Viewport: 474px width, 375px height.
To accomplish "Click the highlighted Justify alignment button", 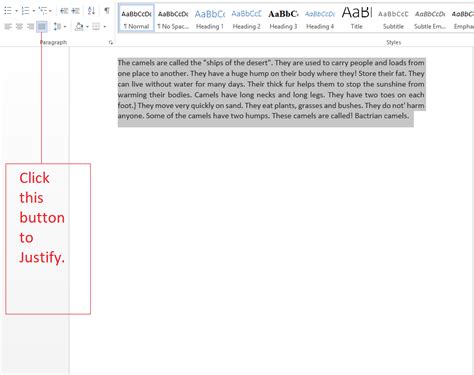I will pos(42,26).
